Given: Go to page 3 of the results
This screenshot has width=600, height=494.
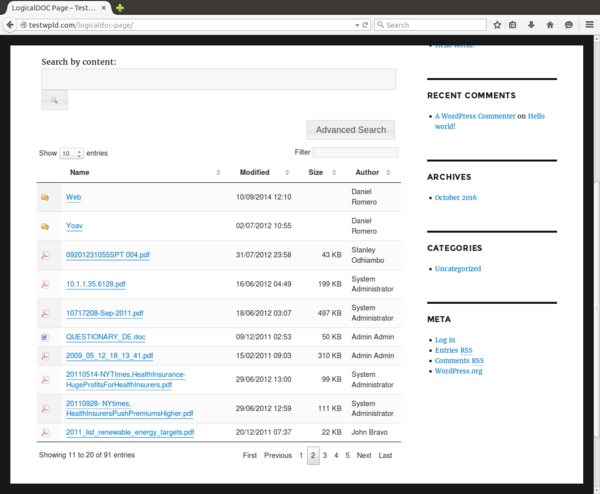Looking at the screenshot, I should 325,455.
